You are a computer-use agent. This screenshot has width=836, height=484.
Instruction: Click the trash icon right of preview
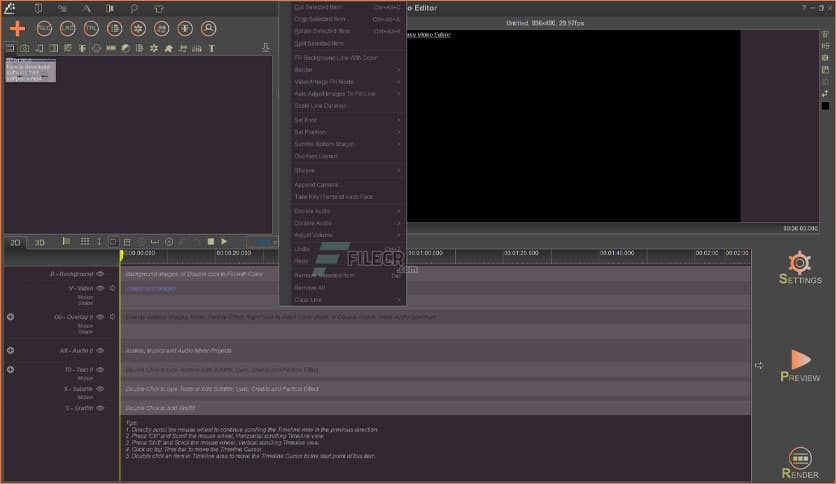[x=825, y=34]
